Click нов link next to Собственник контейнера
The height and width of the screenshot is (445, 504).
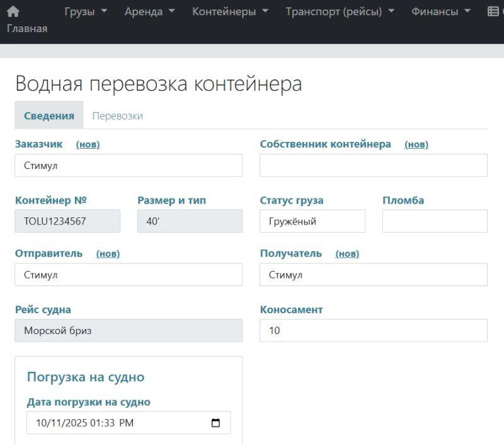click(416, 144)
